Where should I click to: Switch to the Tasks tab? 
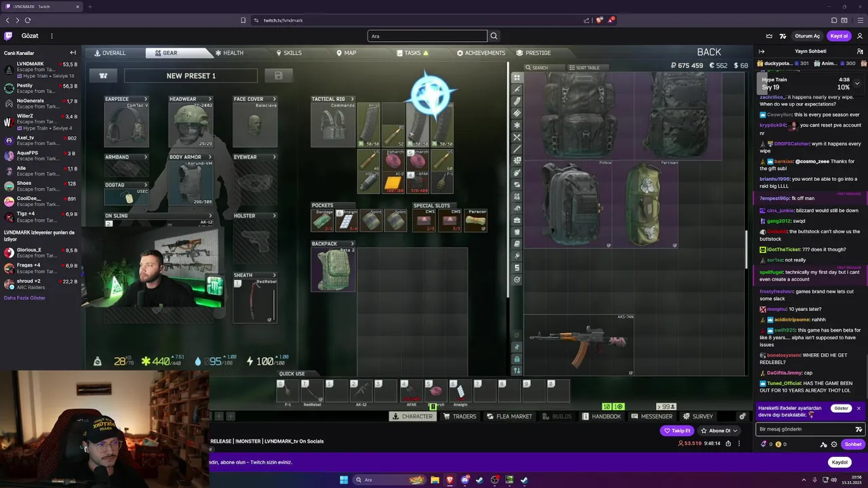click(x=412, y=53)
